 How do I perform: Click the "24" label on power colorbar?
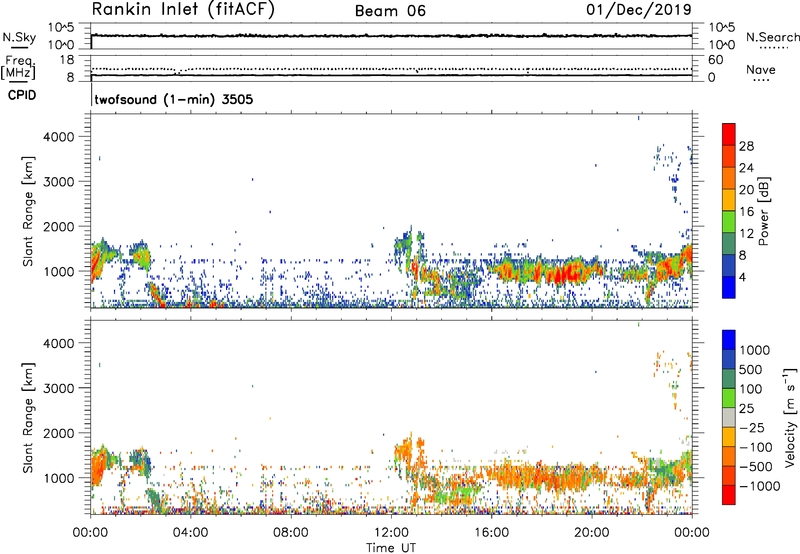746,168
